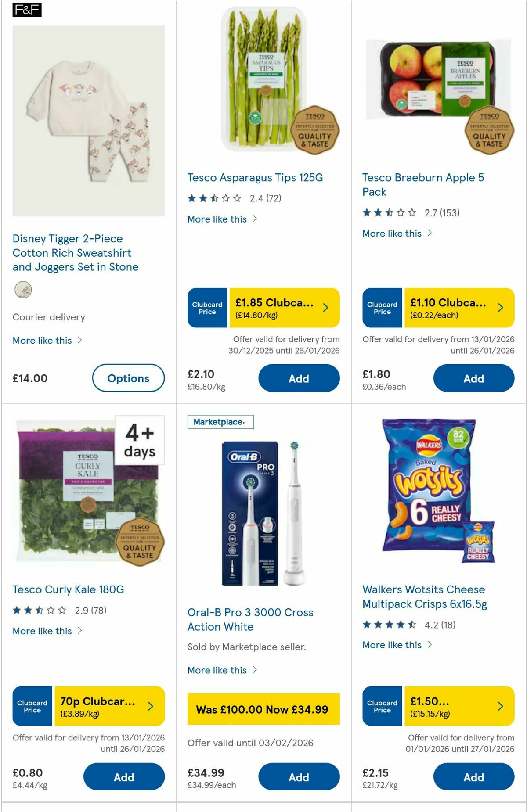
Task: Click the Clubcard Price badge on asparagus offer
Action: point(207,308)
